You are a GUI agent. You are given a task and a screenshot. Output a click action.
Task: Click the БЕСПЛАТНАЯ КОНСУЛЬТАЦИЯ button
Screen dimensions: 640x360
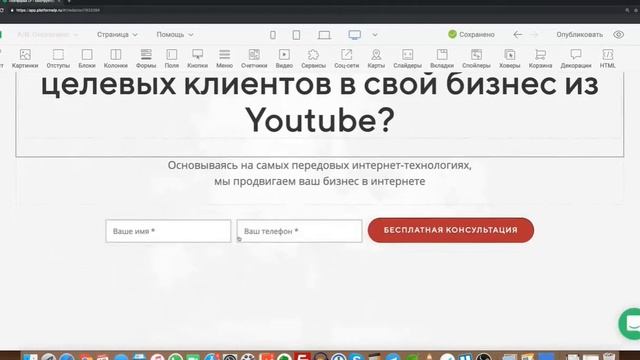[451, 230]
